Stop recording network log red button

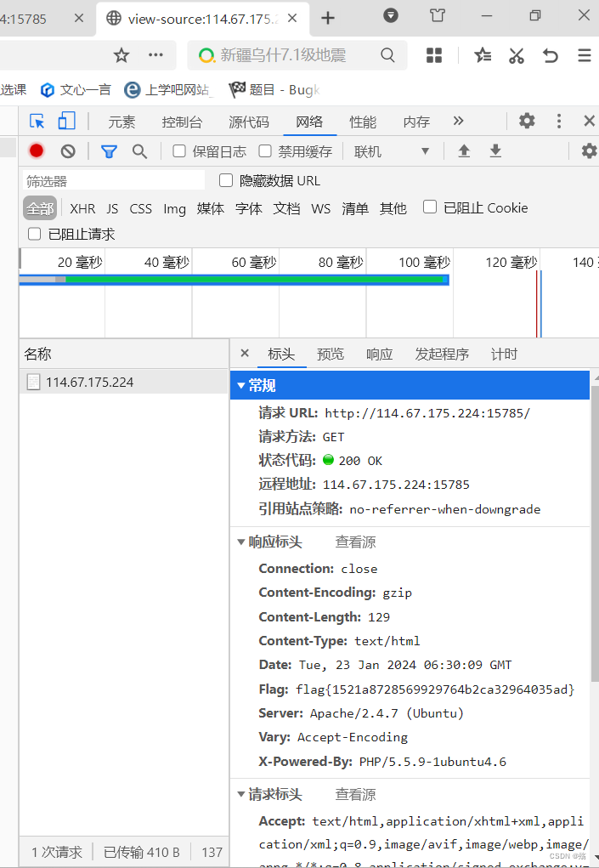(x=37, y=151)
